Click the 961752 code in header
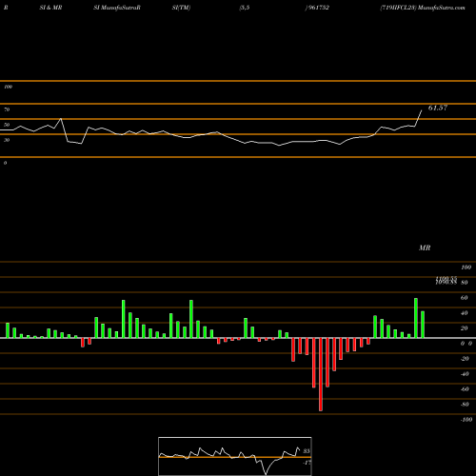476x476 pixels. click(318, 8)
